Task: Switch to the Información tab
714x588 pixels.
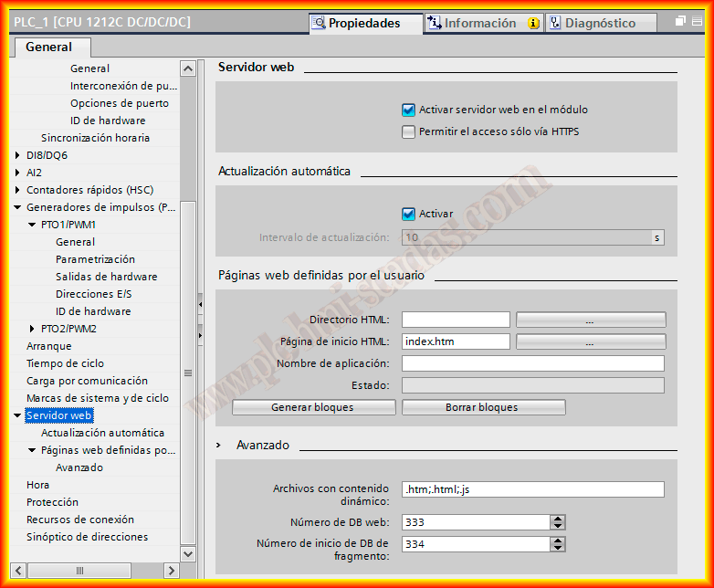Action: tap(480, 23)
